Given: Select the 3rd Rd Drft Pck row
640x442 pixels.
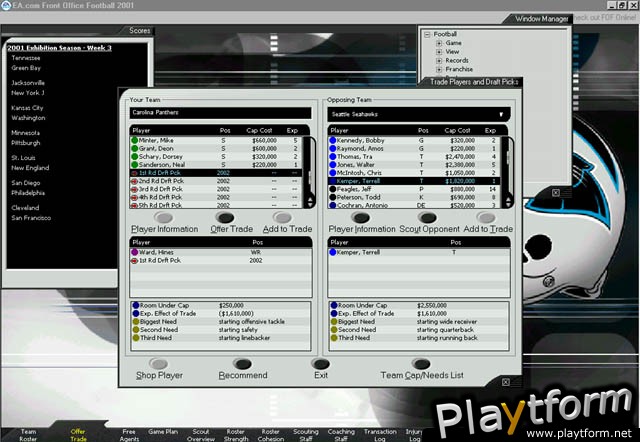Looking at the screenshot, I should [216, 189].
